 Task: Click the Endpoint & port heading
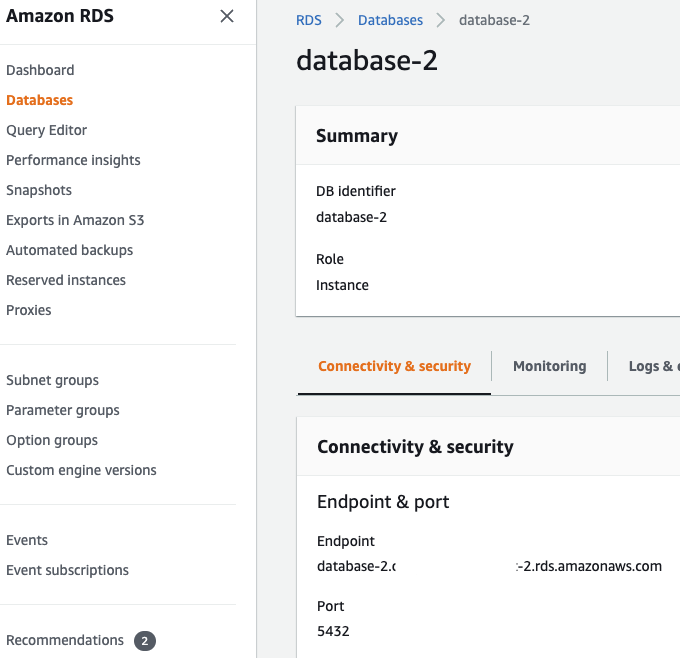click(383, 502)
